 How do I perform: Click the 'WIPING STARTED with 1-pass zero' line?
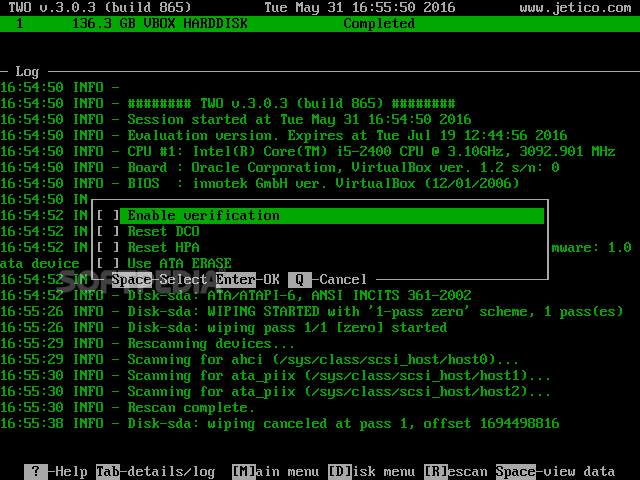point(312,311)
